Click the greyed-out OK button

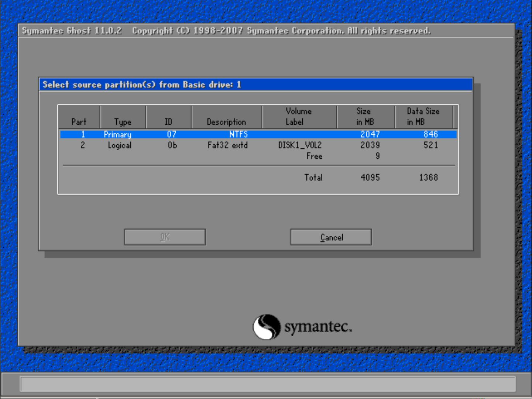pos(165,237)
